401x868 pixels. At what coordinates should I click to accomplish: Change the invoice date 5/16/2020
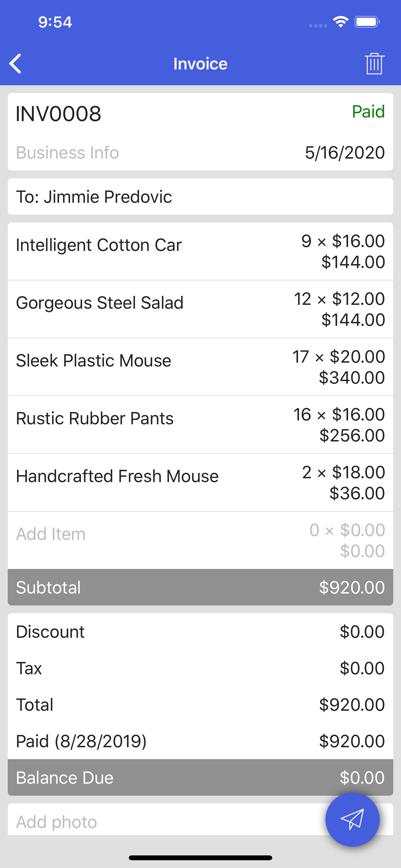point(344,153)
